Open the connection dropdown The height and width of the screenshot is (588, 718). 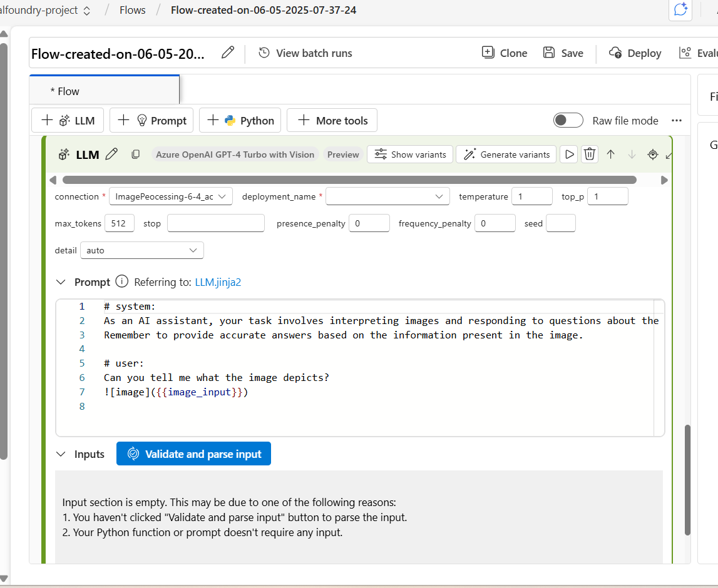pyautogui.click(x=170, y=196)
